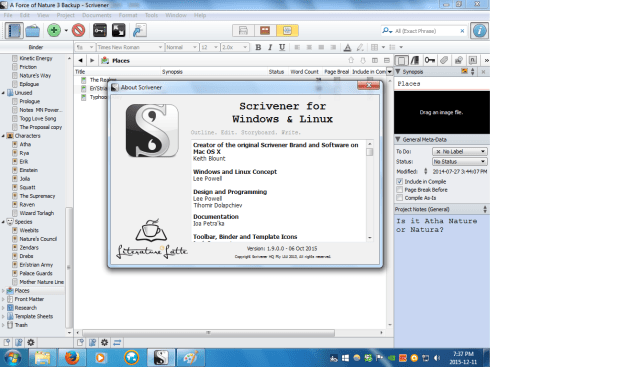This screenshot has width=620, height=367.
Task: Open the No Status dropdown
Action: coord(459,162)
